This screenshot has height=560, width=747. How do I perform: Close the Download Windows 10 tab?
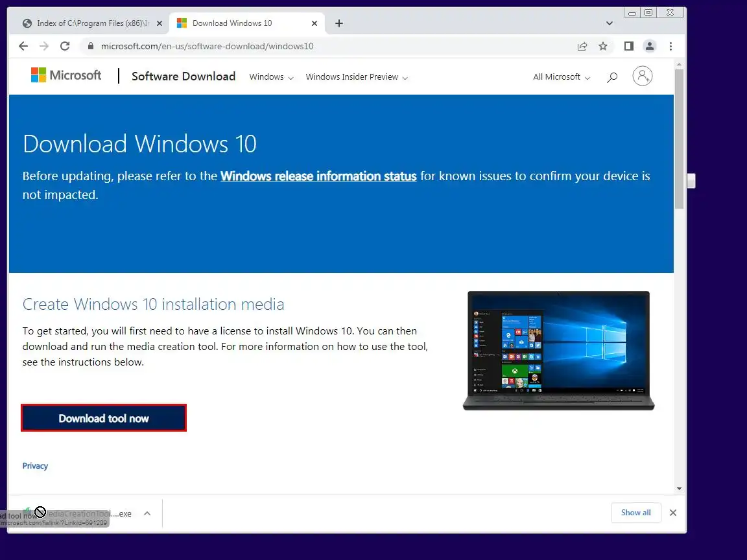(x=314, y=23)
